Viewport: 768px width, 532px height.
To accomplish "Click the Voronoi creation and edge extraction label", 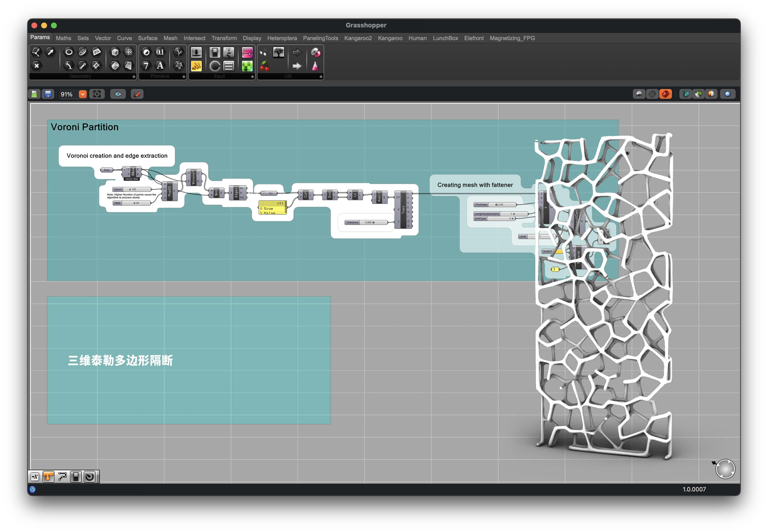I will click(117, 156).
